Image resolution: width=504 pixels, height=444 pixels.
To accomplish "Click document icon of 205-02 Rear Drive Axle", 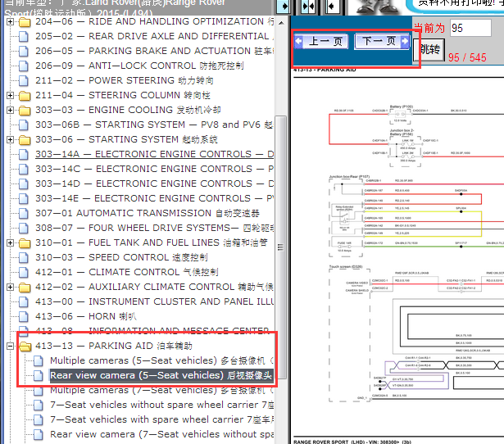I will 24,36.
